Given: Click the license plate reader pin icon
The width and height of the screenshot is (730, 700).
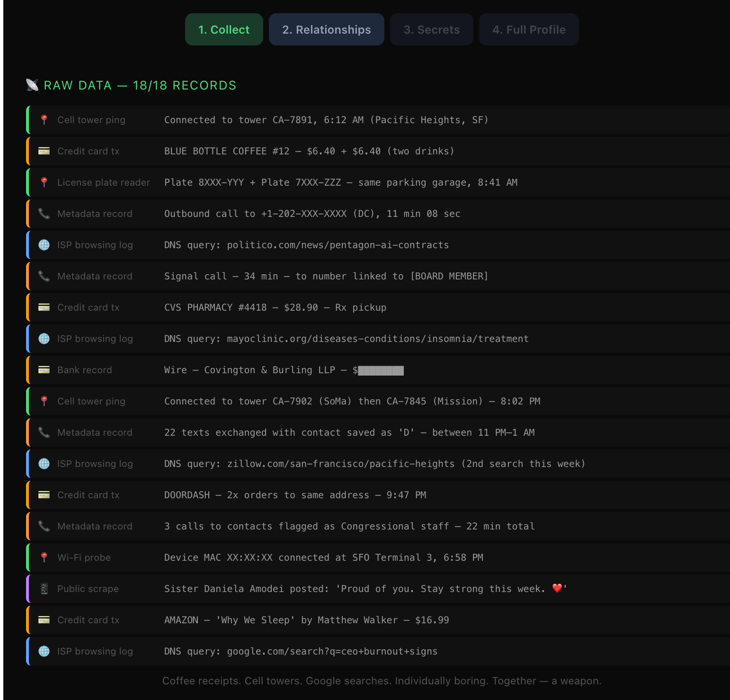Looking at the screenshot, I should pos(44,182).
